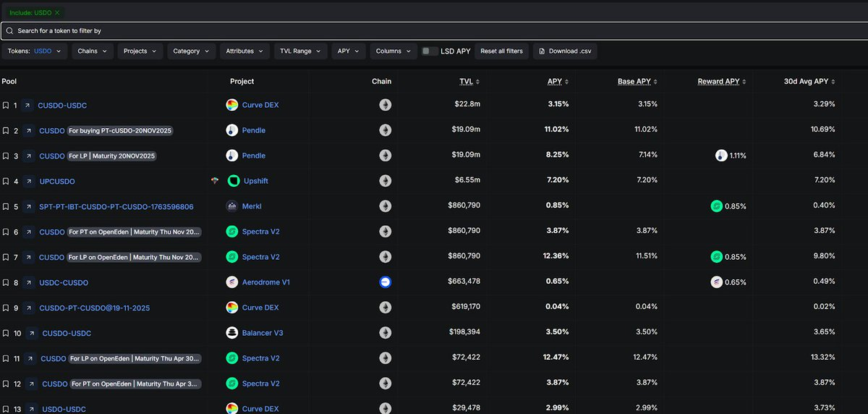The height and width of the screenshot is (414, 868).
Task: Sort by Reward APY column
Action: click(x=722, y=82)
